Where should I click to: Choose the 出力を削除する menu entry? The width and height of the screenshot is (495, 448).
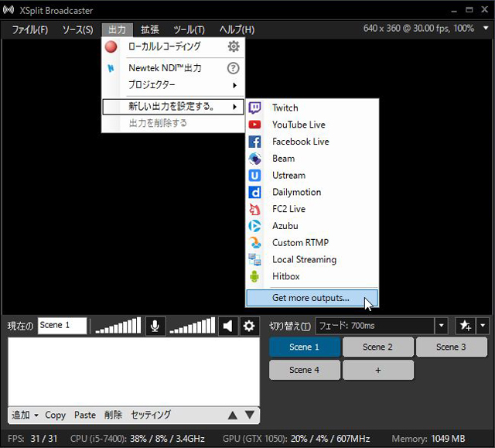click(x=173, y=123)
